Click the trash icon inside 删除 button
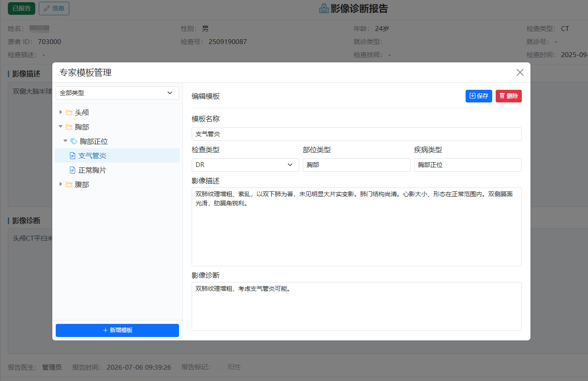 pos(502,96)
